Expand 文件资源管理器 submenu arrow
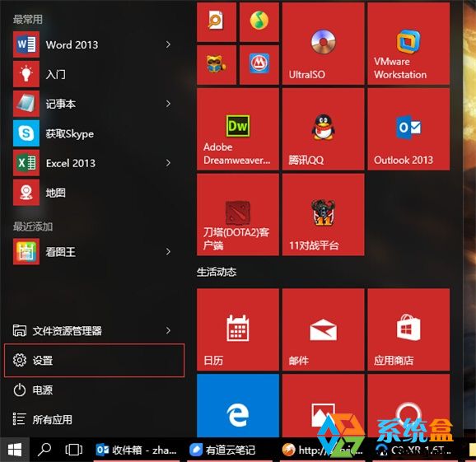The image size is (476, 462). 168,330
